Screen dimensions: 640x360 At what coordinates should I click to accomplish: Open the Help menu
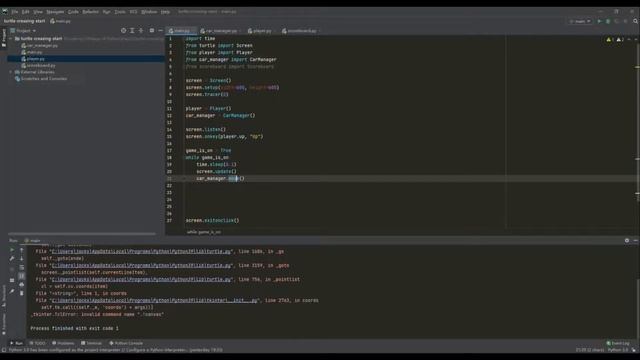click(165, 12)
